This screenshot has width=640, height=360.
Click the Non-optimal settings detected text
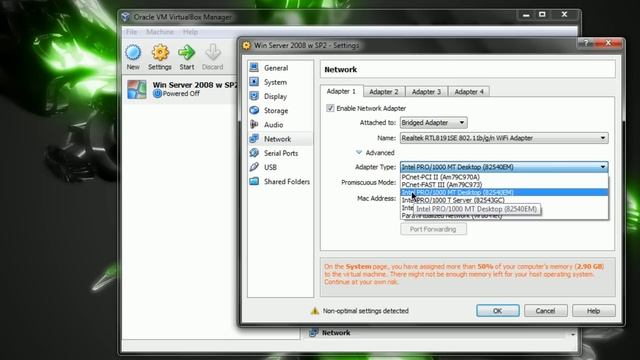tap(366, 311)
